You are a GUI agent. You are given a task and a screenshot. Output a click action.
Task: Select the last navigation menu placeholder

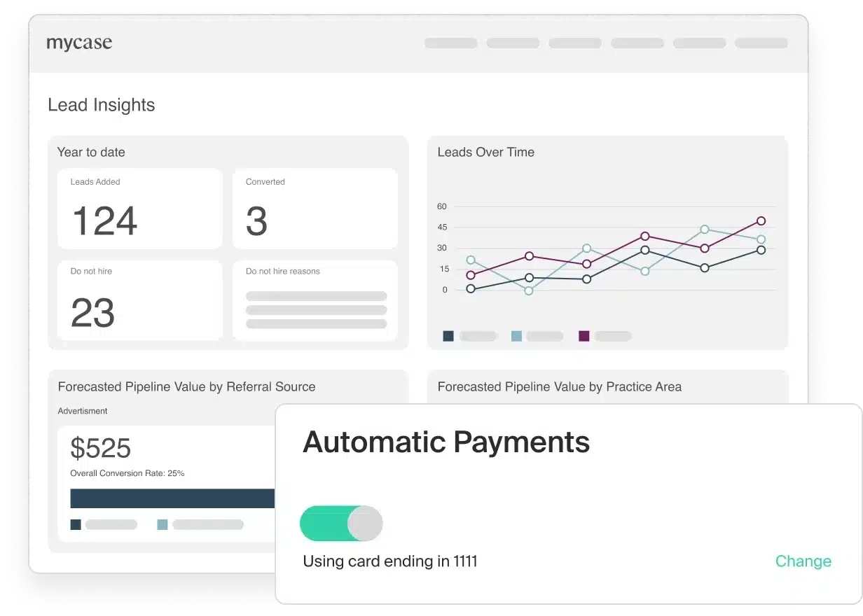[x=761, y=43]
